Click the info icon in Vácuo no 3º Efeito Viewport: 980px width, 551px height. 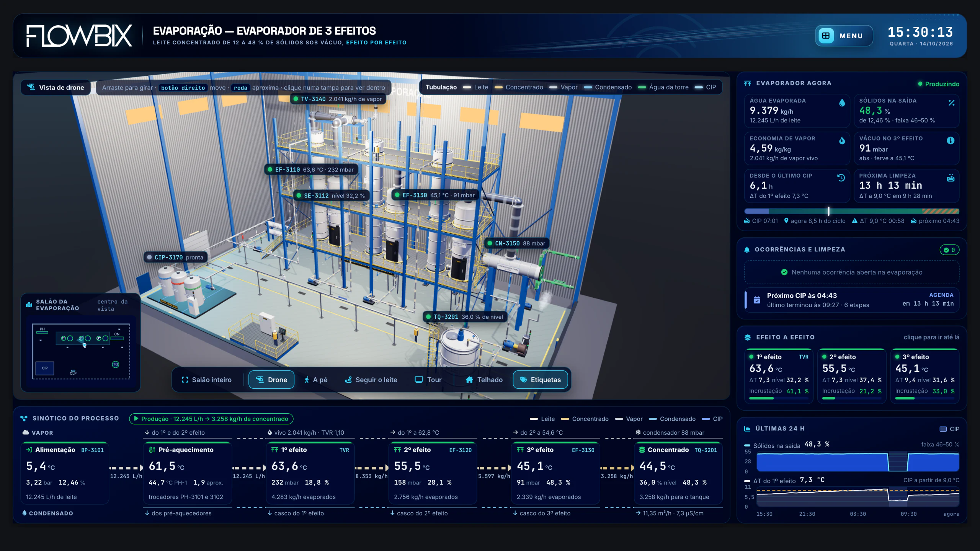(x=951, y=140)
